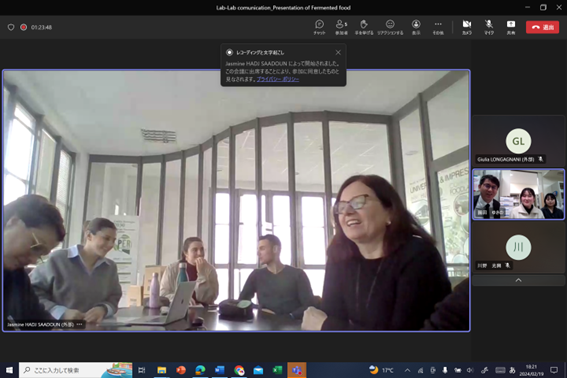Open the reactions smiley icon
This screenshot has width=567, height=378.
pyautogui.click(x=390, y=27)
